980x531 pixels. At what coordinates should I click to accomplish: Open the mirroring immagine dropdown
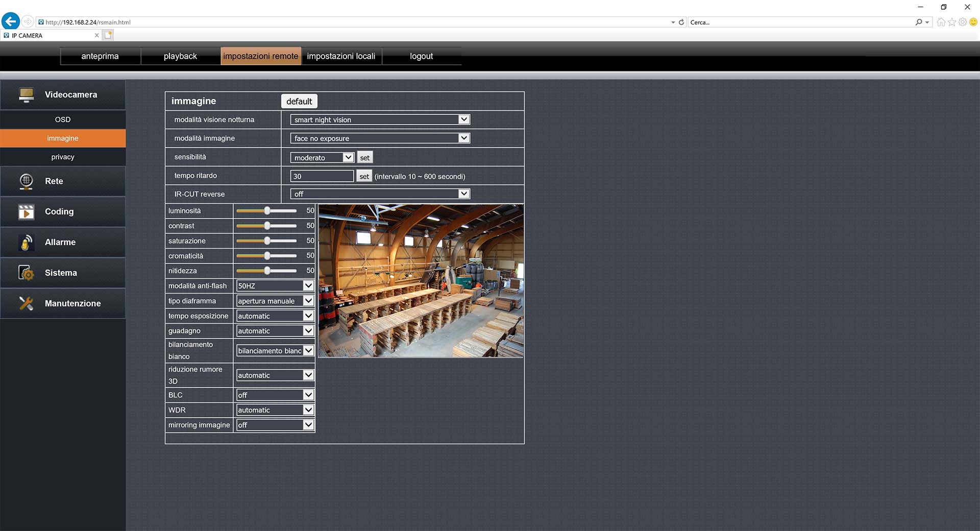tap(275, 425)
